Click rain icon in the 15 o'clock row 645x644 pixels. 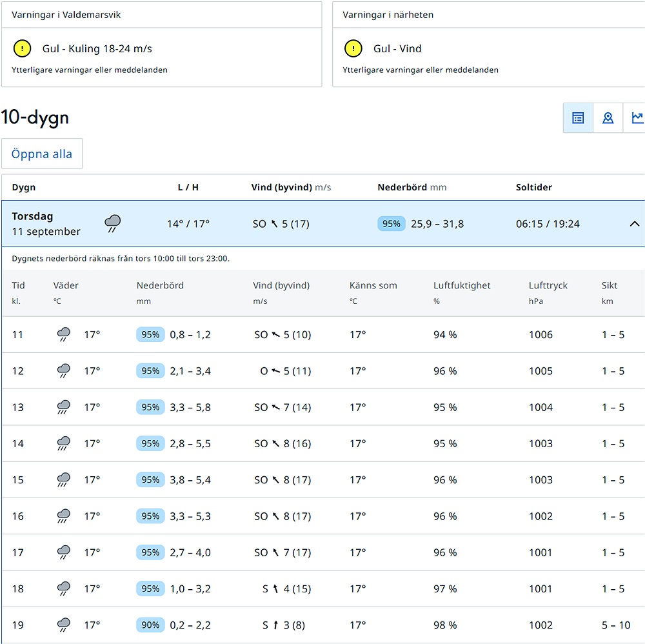coord(63,479)
